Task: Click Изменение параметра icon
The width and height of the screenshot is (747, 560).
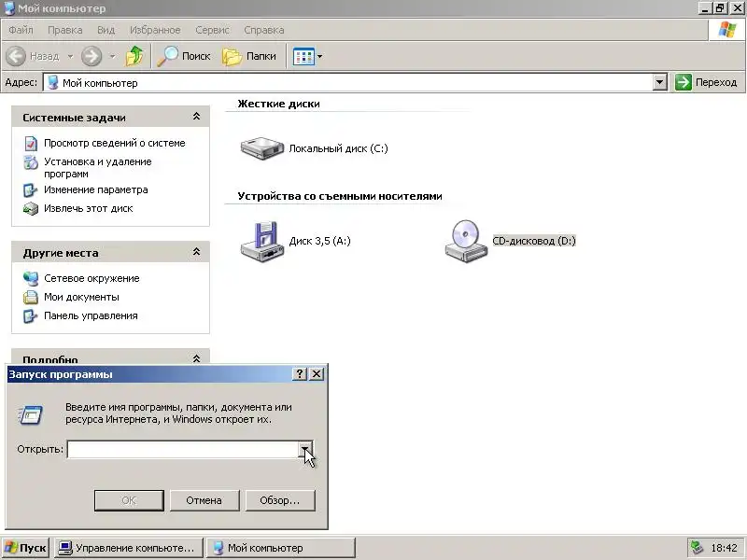Action: pyautogui.click(x=31, y=190)
